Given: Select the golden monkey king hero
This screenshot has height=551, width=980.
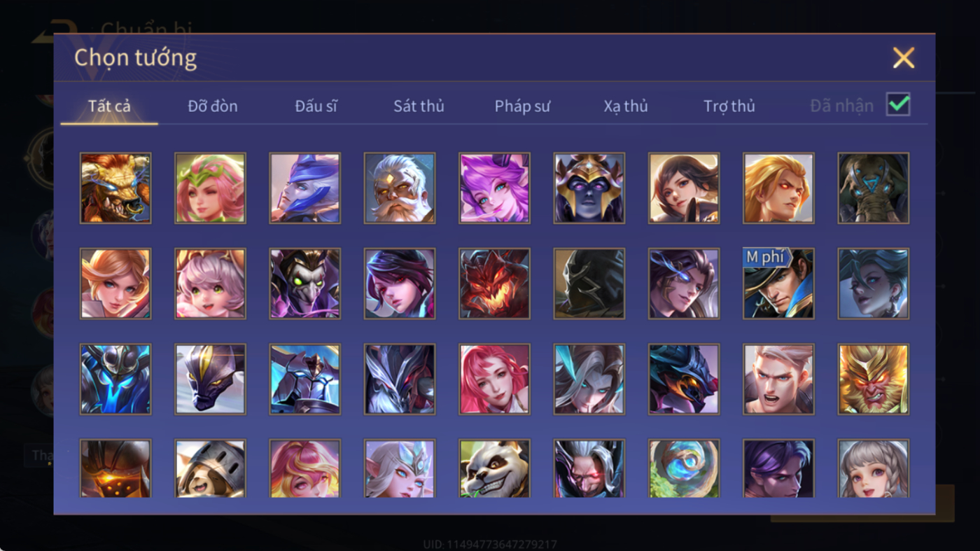Looking at the screenshot, I should tap(874, 379).
